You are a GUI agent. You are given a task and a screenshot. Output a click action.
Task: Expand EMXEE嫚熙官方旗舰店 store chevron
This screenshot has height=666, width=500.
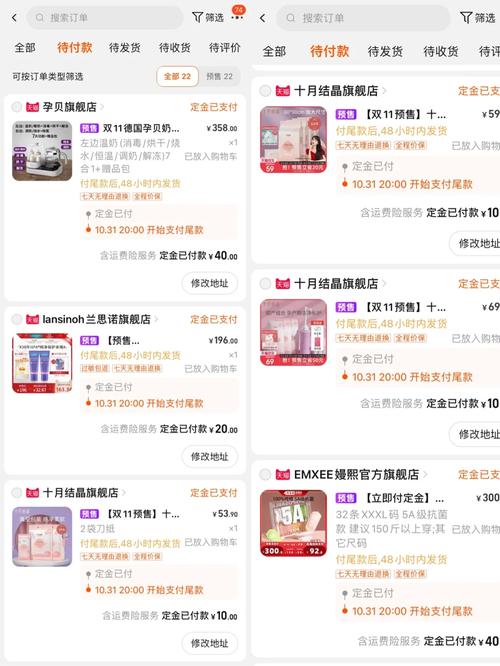425,474
